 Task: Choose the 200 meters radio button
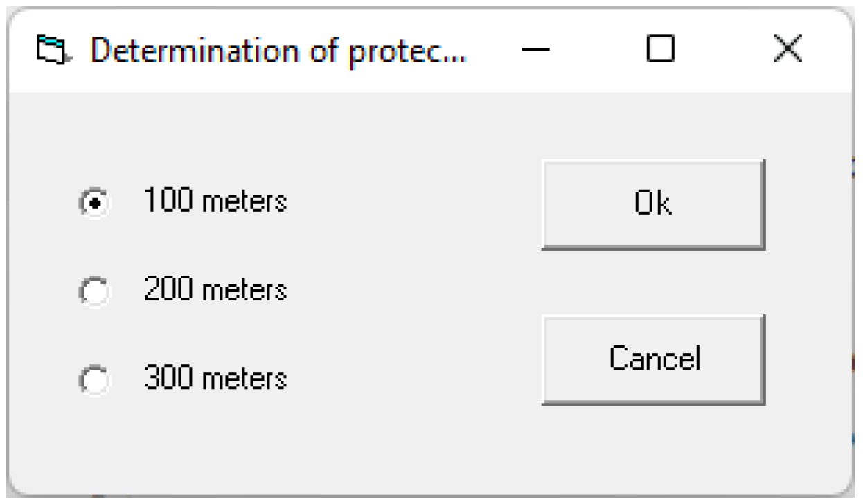94,291
